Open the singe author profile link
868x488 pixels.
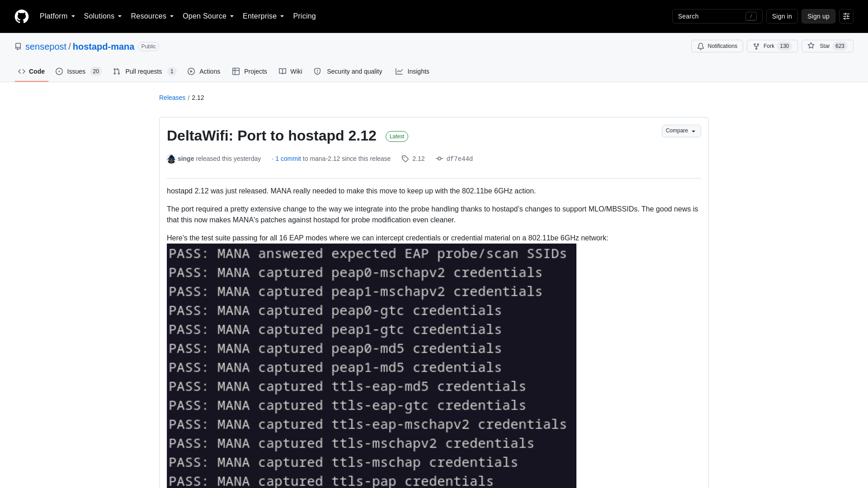(x=186, y=159)
